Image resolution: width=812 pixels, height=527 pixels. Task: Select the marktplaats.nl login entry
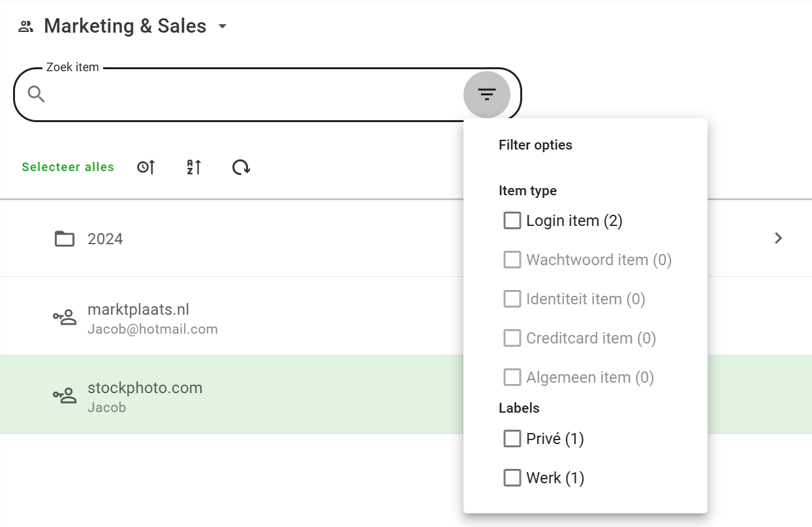(261, 317)
